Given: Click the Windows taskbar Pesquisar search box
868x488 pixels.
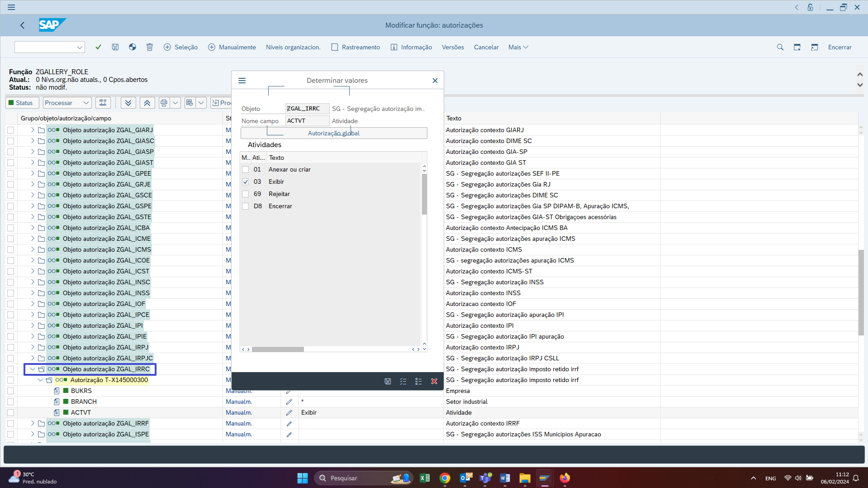Looking at the screenshot, I should 364,478.
